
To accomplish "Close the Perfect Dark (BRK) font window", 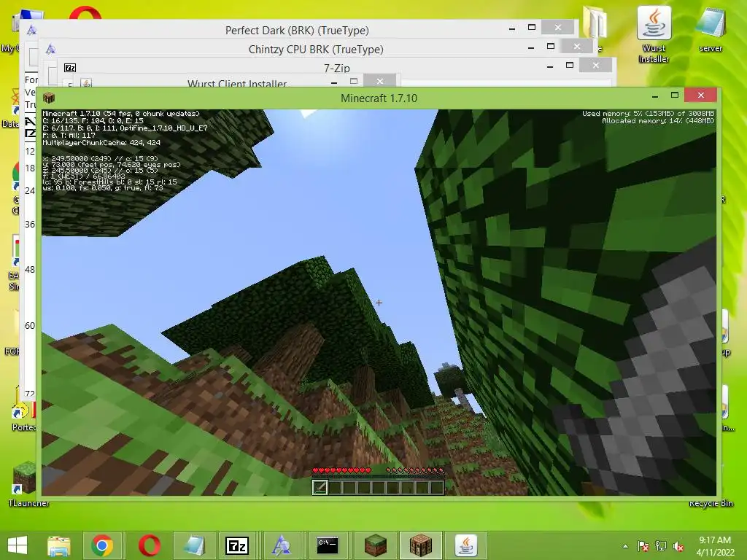I will coord(558,27).
